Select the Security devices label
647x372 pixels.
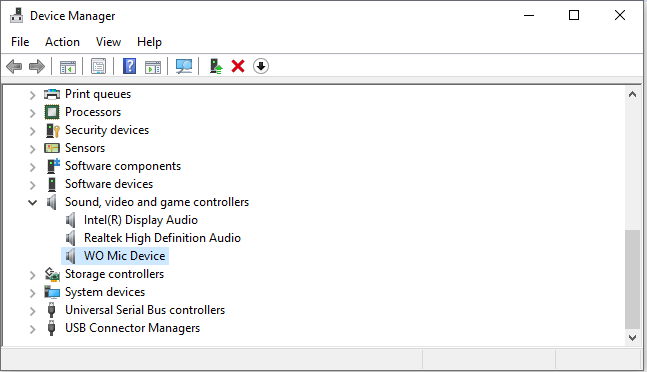point(107,130)
